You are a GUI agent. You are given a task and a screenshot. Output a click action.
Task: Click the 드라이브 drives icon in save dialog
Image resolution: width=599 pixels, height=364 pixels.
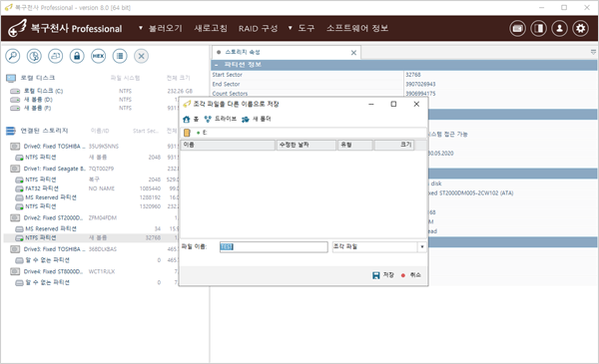coord(208,119)
